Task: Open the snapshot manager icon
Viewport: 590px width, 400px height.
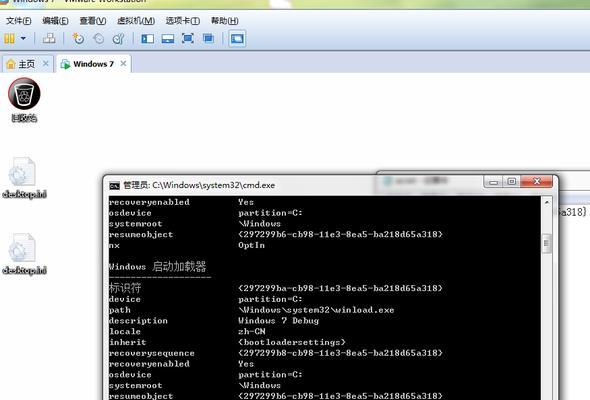Action: (119, 38)
